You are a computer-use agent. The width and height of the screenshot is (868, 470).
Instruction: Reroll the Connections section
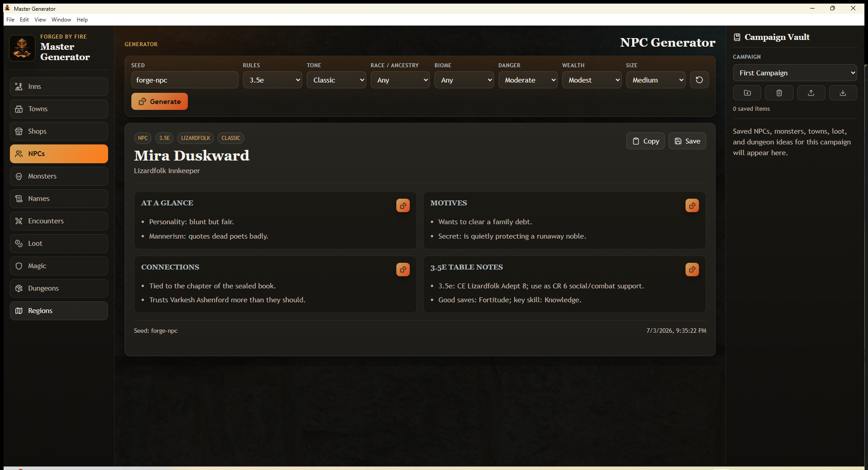tap(403, 270)
